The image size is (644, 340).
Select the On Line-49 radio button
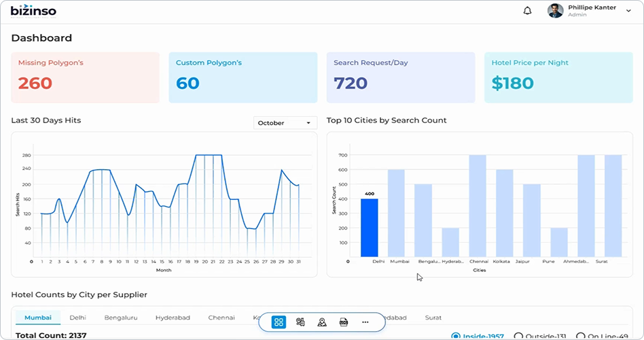tap(580, 336)
